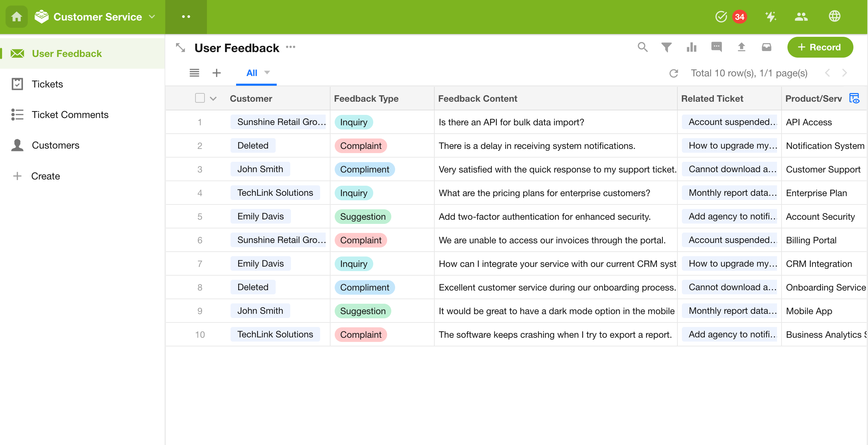Click the home icon in header

16,17
